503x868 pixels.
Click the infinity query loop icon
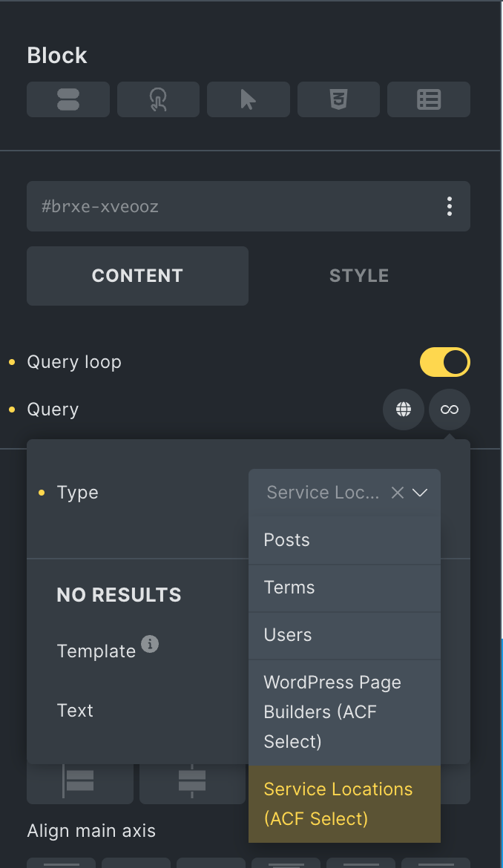pyautogui.click(x=450, y=410)
